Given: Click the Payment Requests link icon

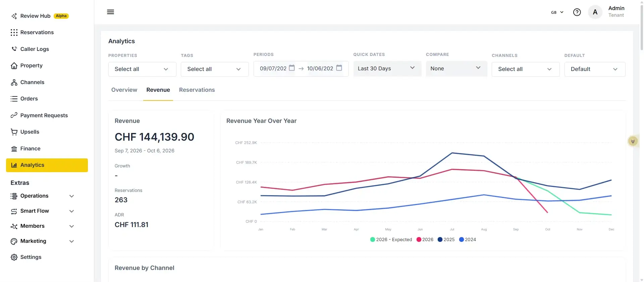Looking at the screenshot, I should point(14,115).
